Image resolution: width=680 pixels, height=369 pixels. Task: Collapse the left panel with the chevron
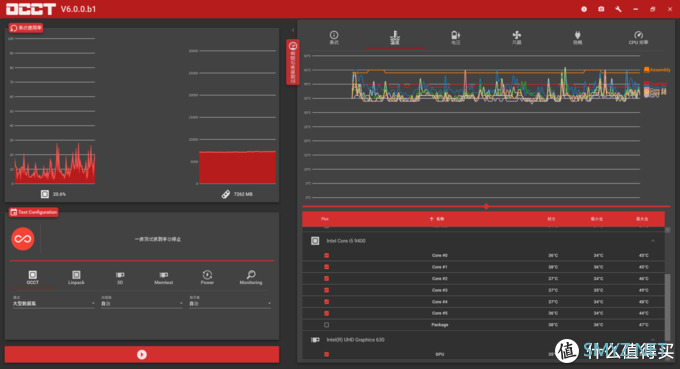(x=293, y=30)
